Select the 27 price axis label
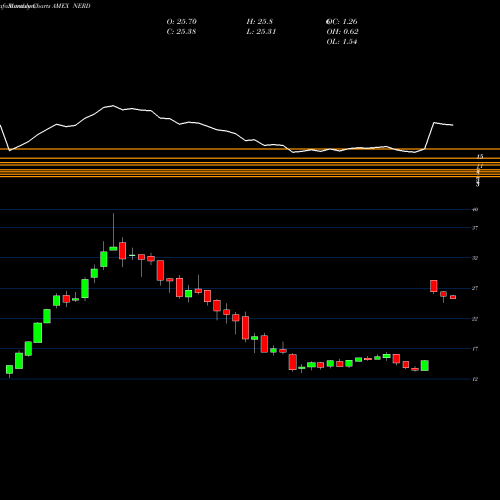 point(475,288)
